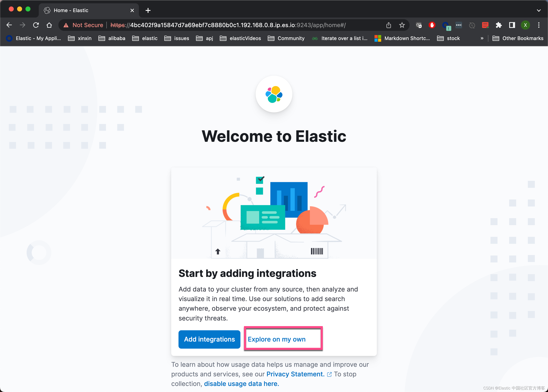Reload the current page
The width and height of the screenshot is (548, 392).
36,25
